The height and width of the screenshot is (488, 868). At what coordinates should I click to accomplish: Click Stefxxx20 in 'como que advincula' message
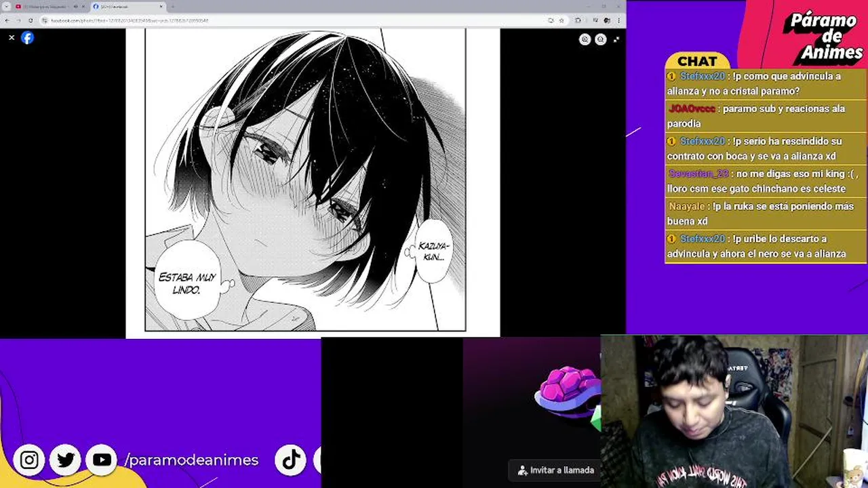coord(703,76)
